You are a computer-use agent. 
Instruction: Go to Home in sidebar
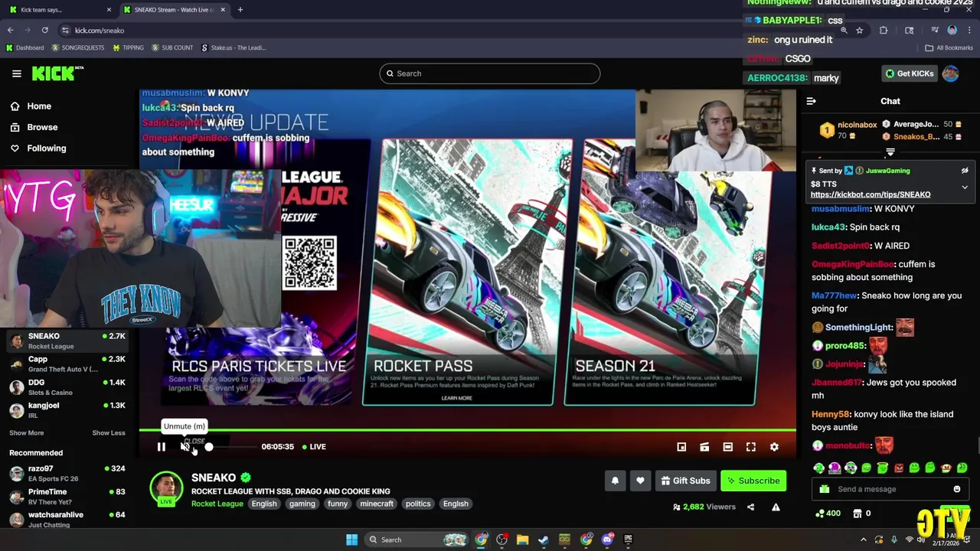31,106
